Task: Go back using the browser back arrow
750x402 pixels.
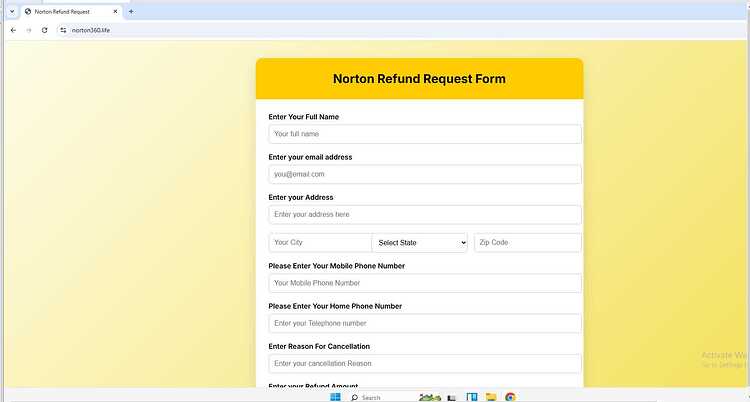Action: tap(13, 30)
